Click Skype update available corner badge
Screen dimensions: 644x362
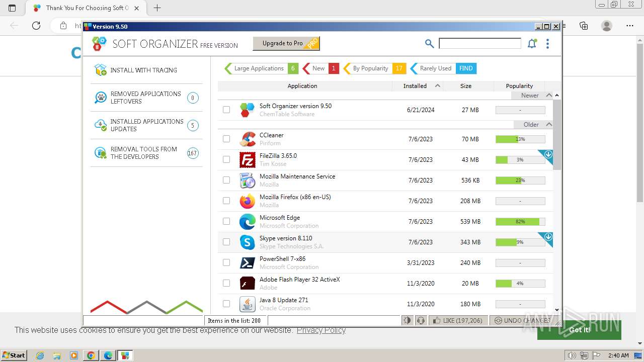547,237
